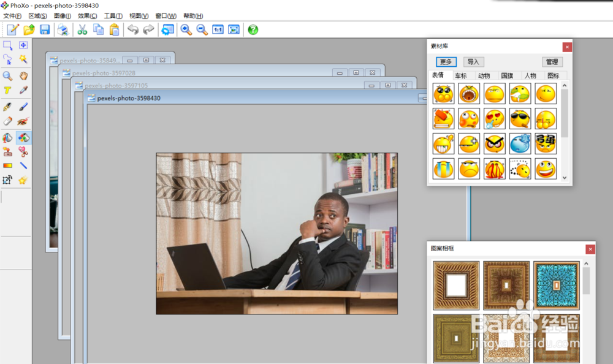Viewport: 613px width, 364px height.
Task: Click the 导入 button in 素材库
Action: [x=473, y=62]
